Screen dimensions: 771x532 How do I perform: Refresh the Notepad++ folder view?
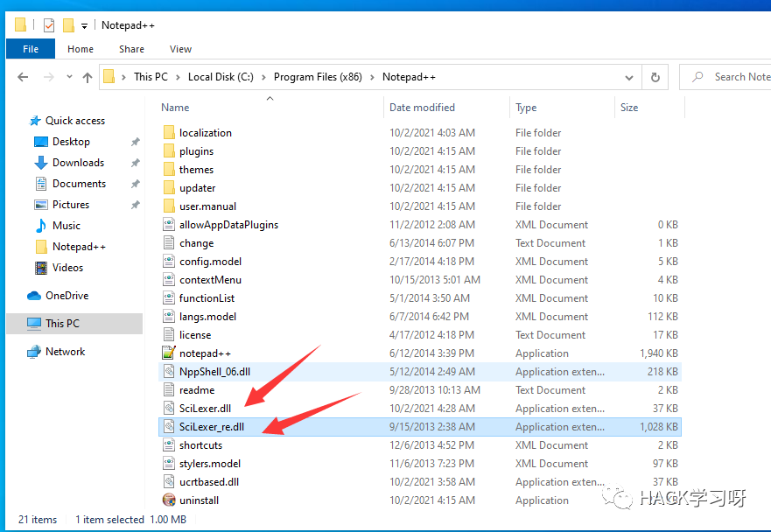655,77
